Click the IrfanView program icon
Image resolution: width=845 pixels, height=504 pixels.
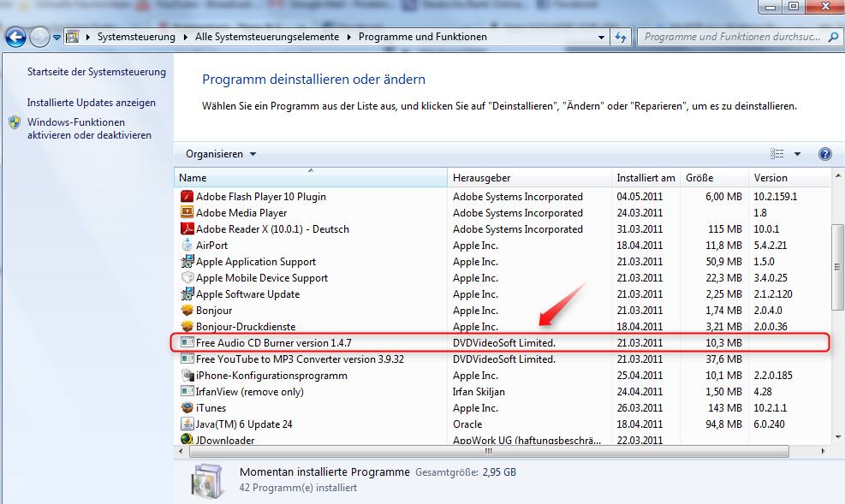click(x=187, y=391)
